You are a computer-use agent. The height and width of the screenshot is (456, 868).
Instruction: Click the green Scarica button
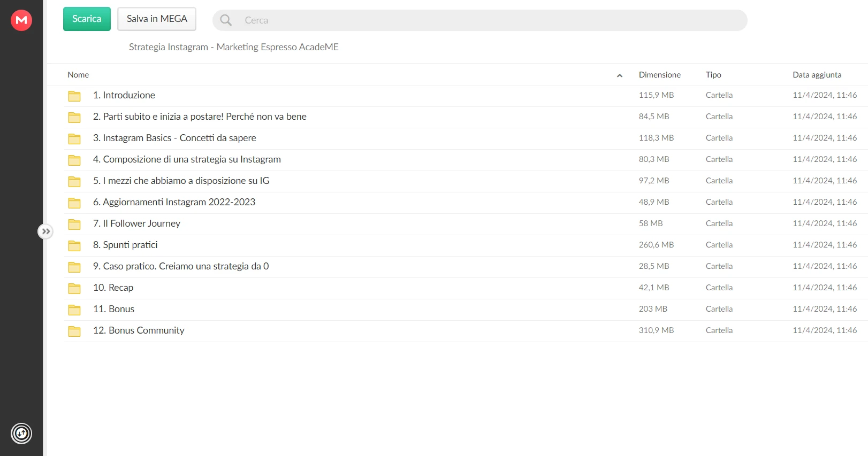pos(87,19)
